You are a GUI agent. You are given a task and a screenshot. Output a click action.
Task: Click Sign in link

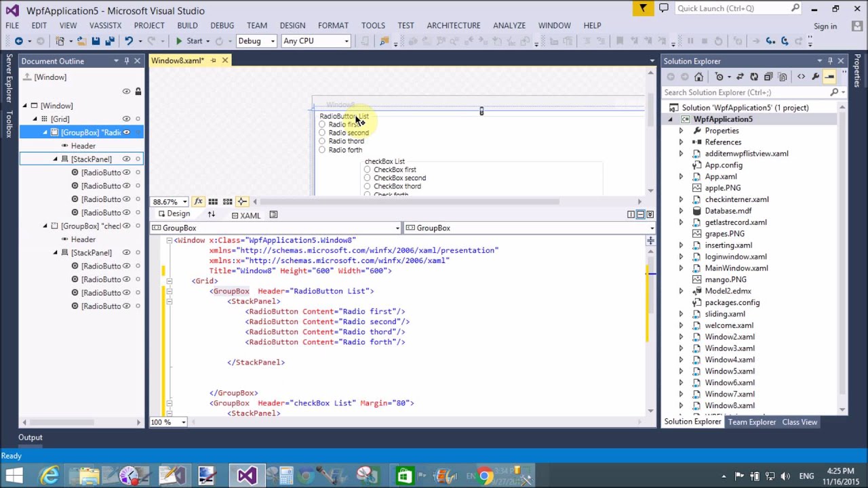[x=825, y=26]
